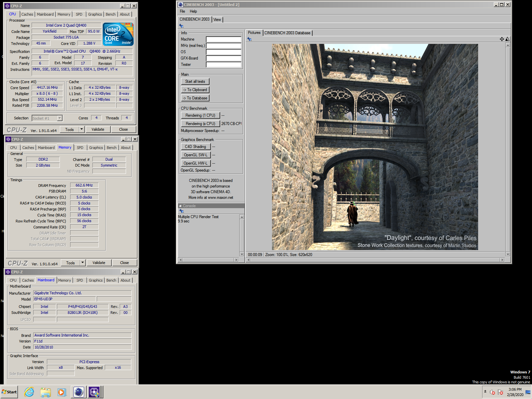Open the CINEBENCH 2003 Database tab
This screenshot has width=532, height=399.
(287, 33)
